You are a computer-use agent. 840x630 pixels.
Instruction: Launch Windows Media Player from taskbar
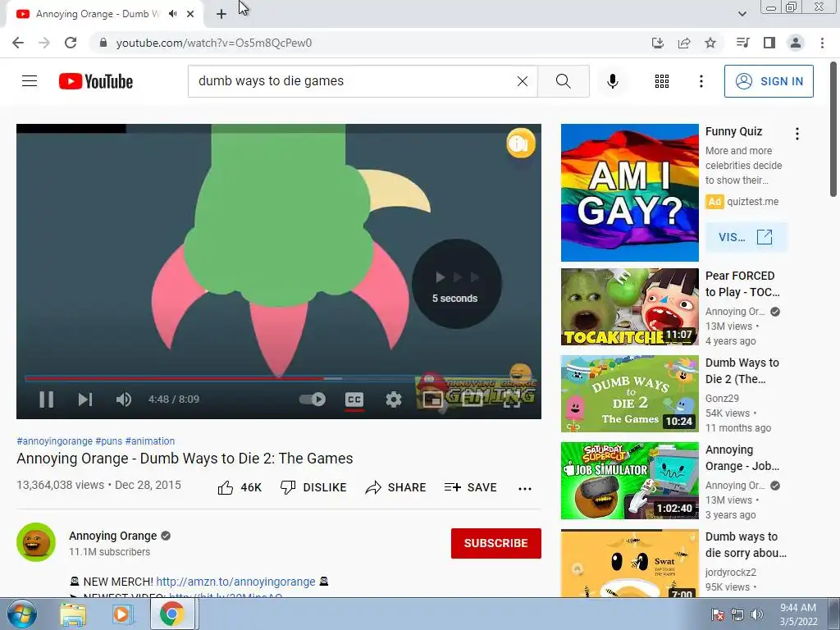(x=122, y=614)
